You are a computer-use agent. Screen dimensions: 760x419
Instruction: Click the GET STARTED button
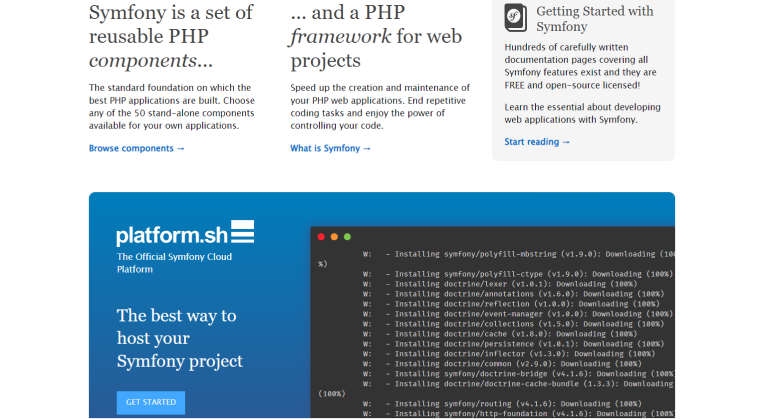pyautogui.click(x=151, y=403)
